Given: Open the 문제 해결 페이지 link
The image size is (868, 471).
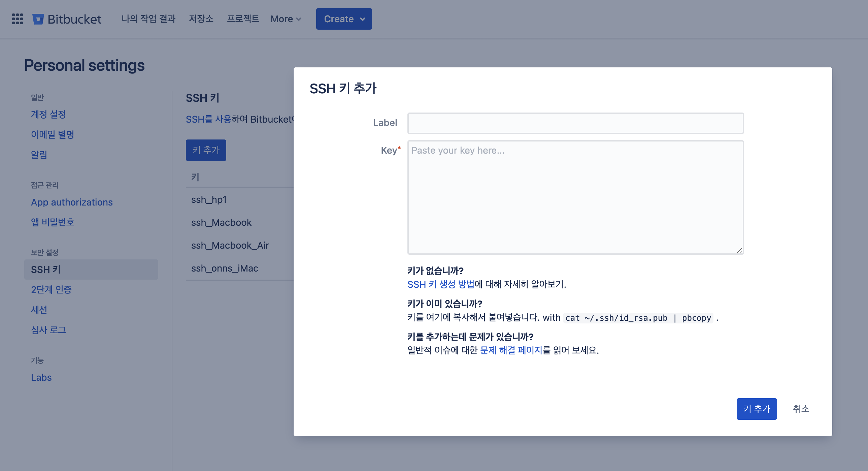Looking at the screenshot, I should 511,350.
